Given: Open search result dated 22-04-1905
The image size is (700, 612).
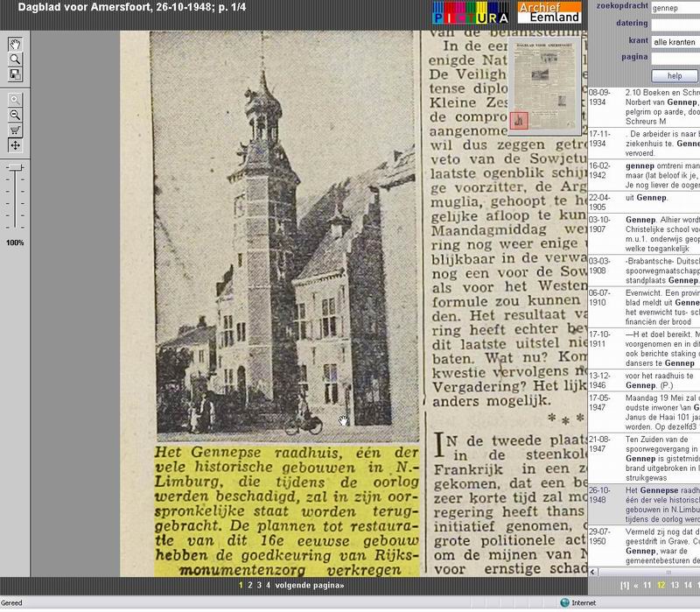Looking at the screenshot, I should pos(644,202).
